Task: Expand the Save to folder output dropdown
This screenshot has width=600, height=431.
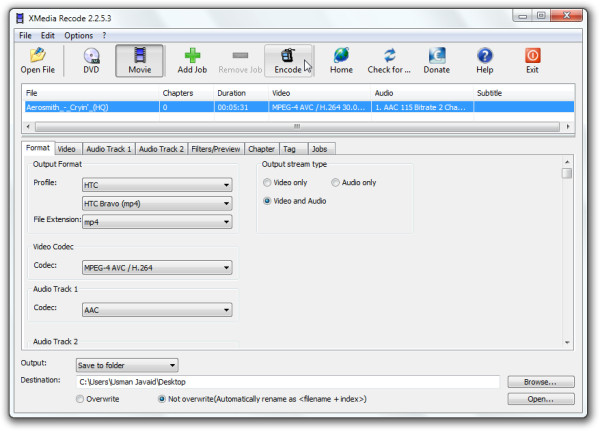Action: pyautogui.click(x=127, y=365)
